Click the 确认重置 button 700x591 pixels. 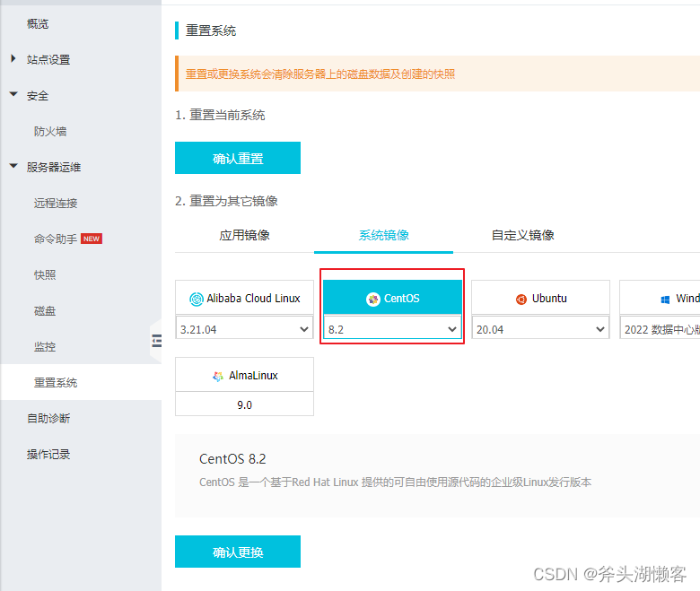pyautogui.click(x=238, y=158)
